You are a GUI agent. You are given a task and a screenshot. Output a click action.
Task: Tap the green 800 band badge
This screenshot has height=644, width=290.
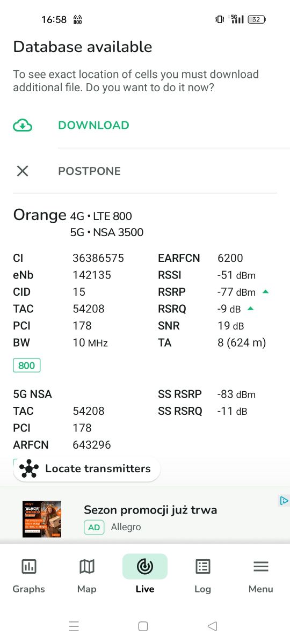[26, 365]
